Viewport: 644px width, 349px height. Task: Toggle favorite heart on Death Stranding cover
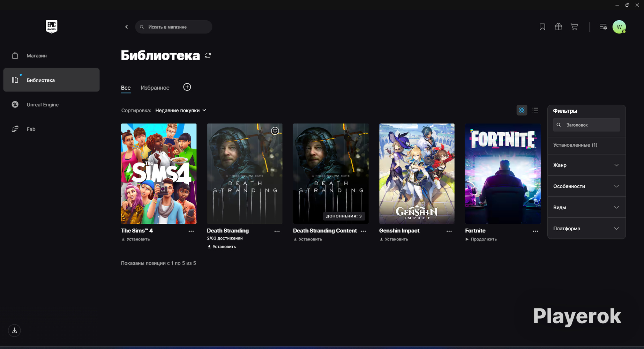coord(275,131)
